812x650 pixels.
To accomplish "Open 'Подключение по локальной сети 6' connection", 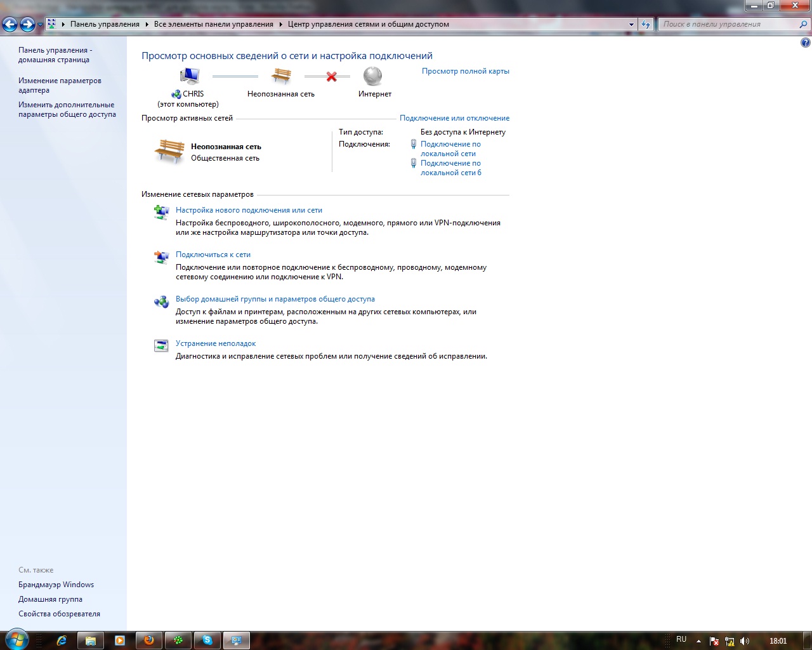I will (x=451, y=168).
